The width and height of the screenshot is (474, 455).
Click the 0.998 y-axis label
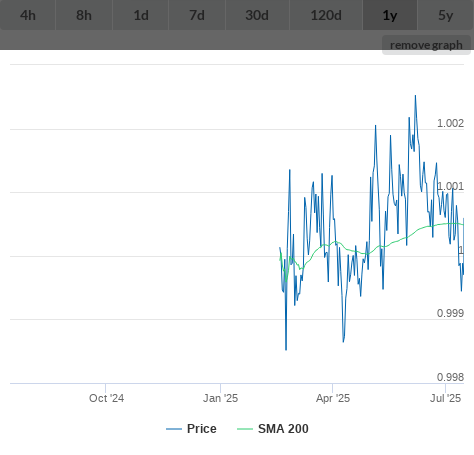click(450, 377)
